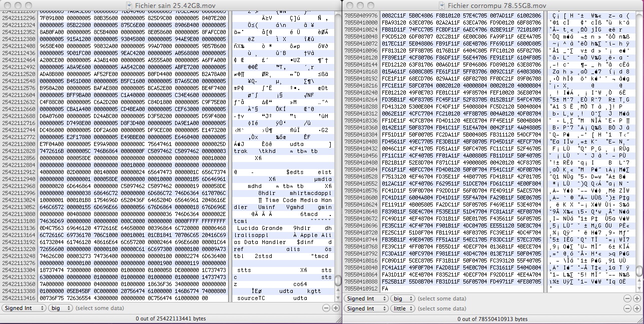The image size is (644, 324).
Task: Open the big endianness dropdown in left window
Action: 60,308
